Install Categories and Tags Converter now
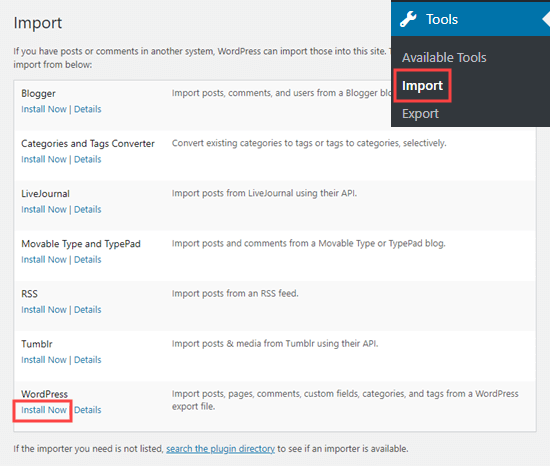The image size is (550, 467). point(44,159)
